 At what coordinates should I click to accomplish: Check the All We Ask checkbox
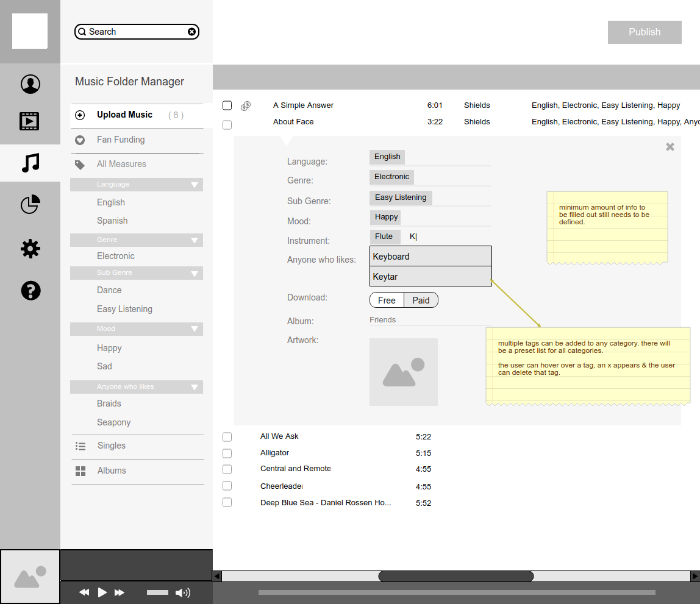click(x=227, y=437)
